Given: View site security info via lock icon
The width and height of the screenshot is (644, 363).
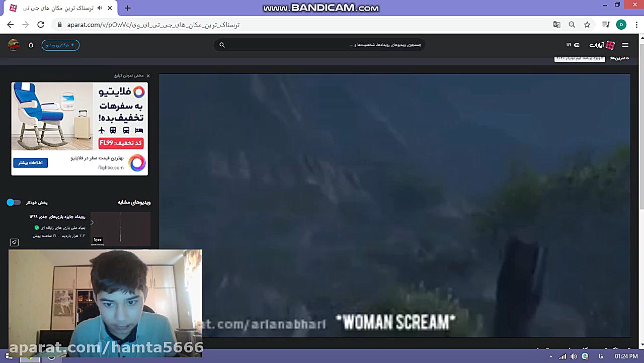Looking at the screenshot, I should tap(59, 25).
